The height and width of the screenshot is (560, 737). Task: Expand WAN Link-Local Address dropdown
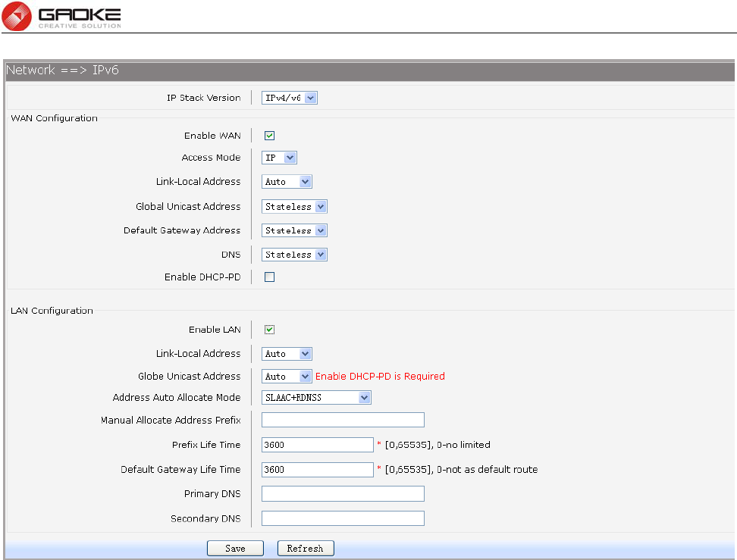(287, 182)
